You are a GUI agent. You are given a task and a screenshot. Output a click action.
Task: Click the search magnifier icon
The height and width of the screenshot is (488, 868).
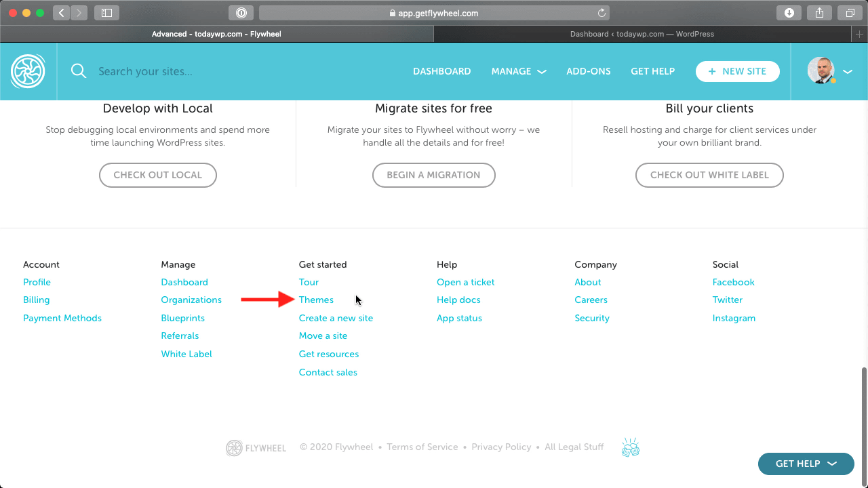click(x=79, y=71)
